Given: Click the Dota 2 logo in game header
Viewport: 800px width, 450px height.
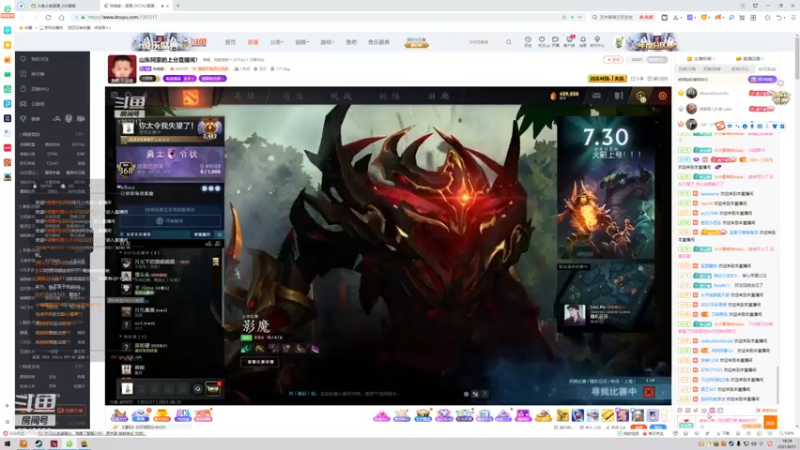Looking at the screenshot, I should click(x=190, y=96).
